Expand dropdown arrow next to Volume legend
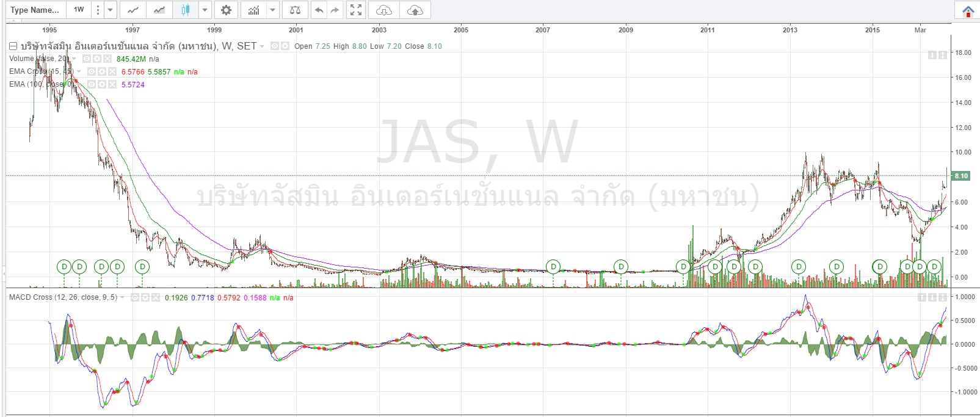This screenshot has height=417, width=980. point(74,59)
